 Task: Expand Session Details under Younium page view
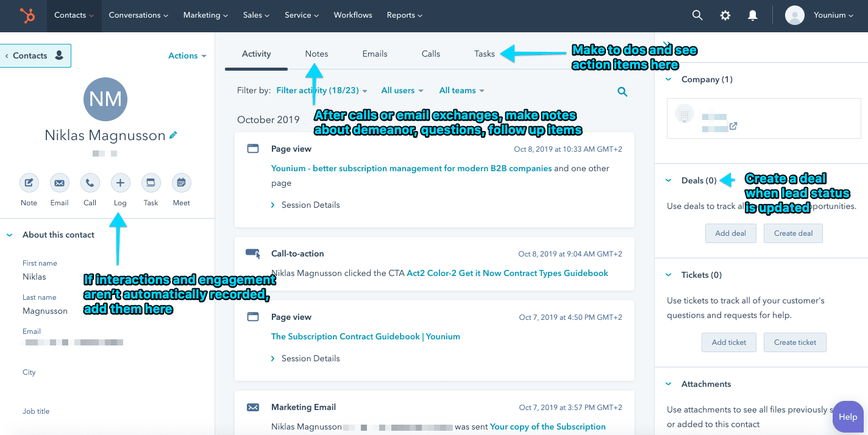click(x=305, y=205)
